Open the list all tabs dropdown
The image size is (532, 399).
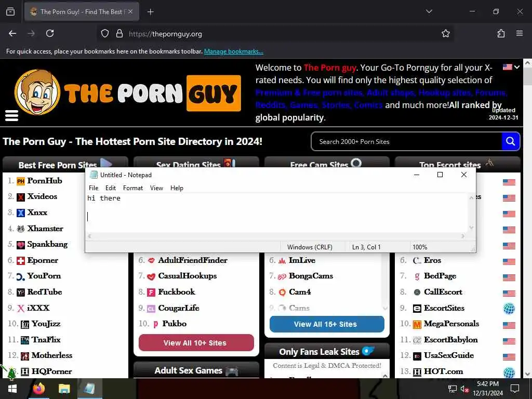(429, 11)
